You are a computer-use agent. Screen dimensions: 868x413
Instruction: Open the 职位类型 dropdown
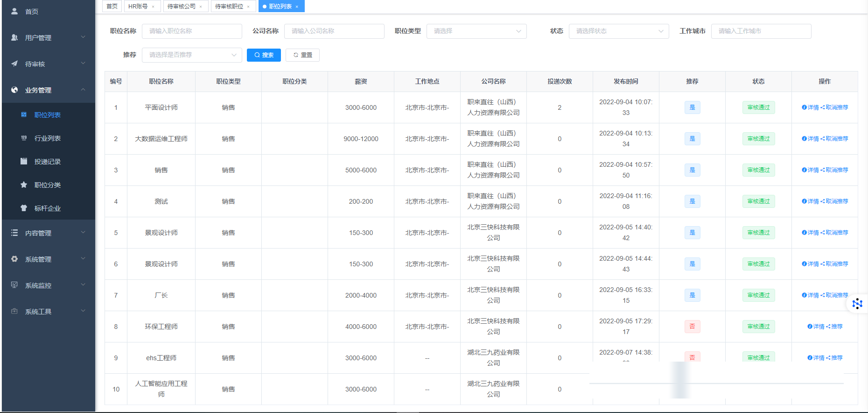(x=476, y=31)
